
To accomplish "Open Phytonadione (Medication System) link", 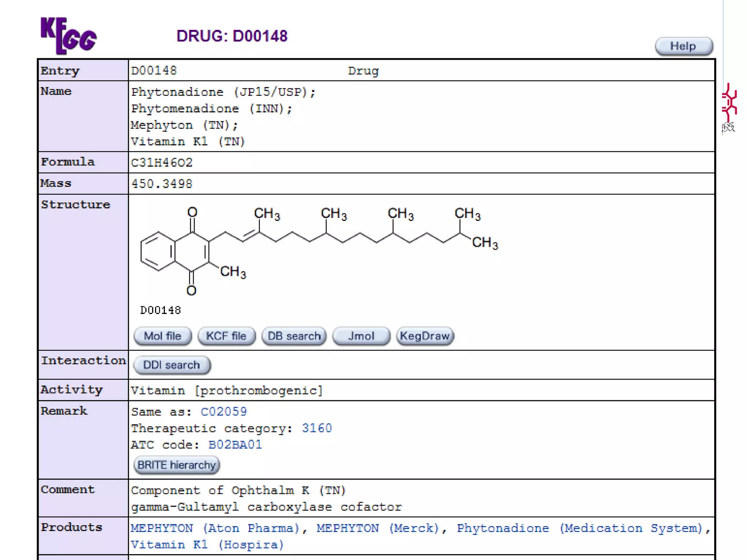I will point(580,528).
